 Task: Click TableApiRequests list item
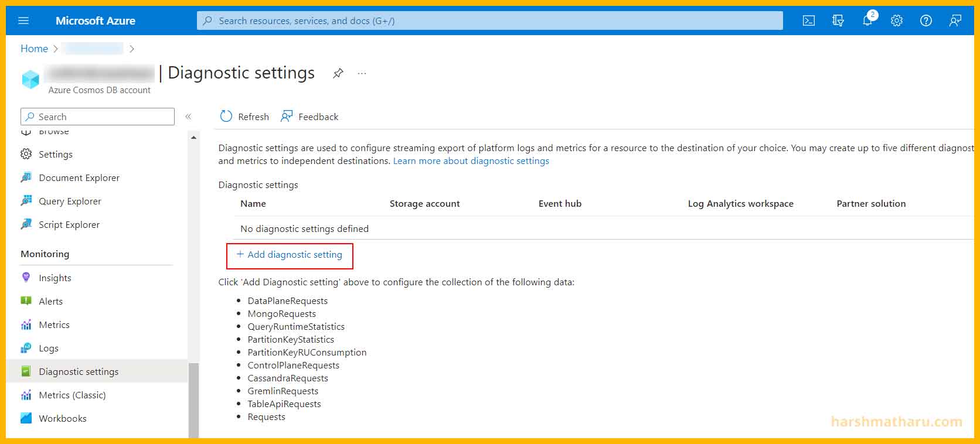tap(284, 404)
